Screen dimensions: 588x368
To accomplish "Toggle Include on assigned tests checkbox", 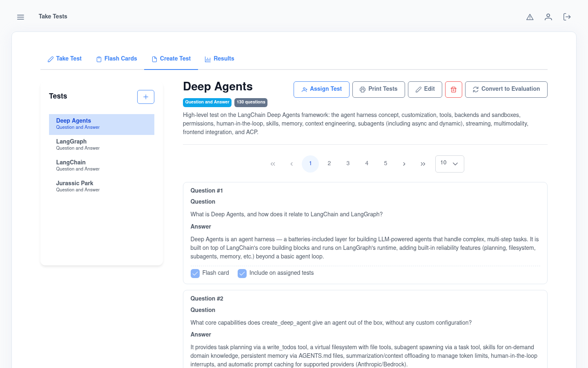I will (x=242, y=273).
